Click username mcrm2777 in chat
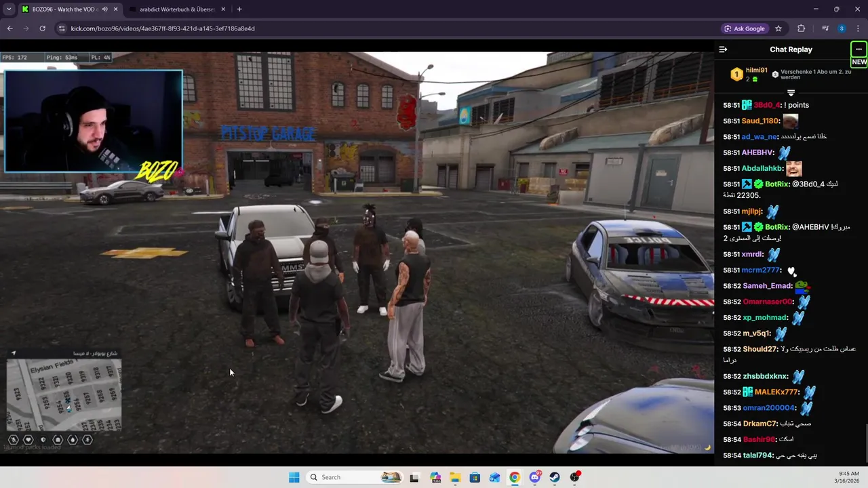 (761, 270)
